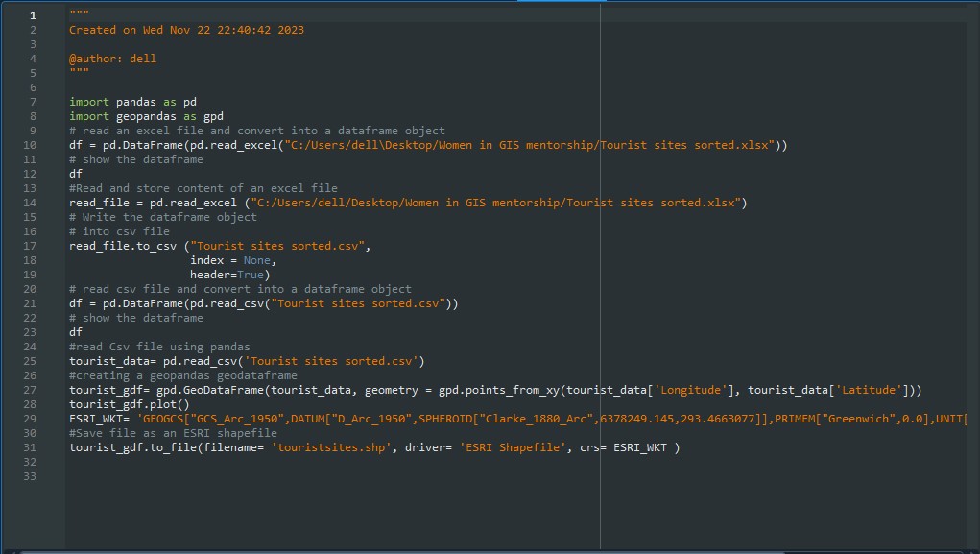
Task: Click the 'read_file = pd.read_excel' line
Action: (x=408, y=203)
